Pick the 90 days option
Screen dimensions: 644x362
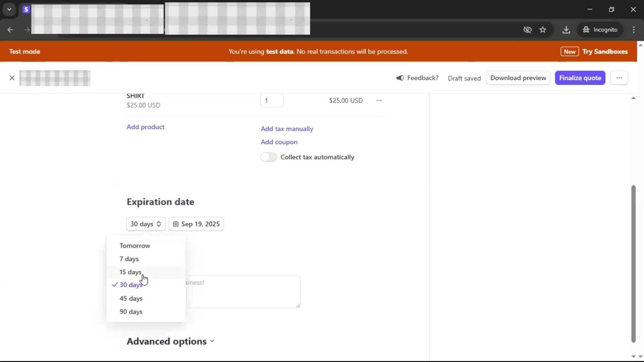[131, 312]
